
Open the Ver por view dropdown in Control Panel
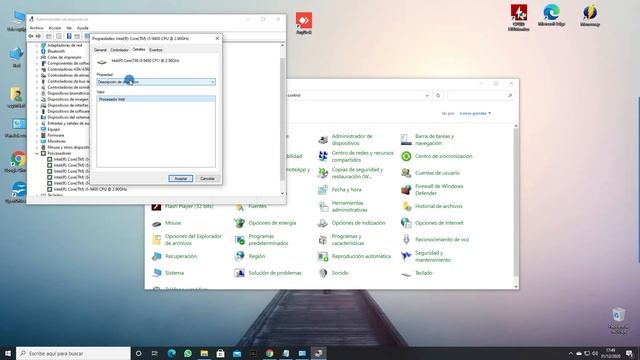point(475,113)
